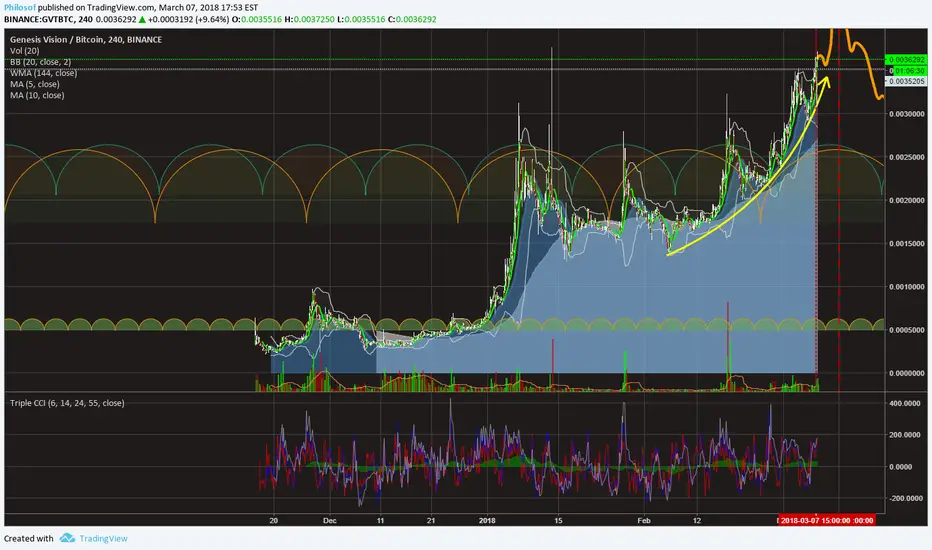The image size is (932, 550).
Task: Open the TradingView link in footer
Action: click(x=103, y=539)
